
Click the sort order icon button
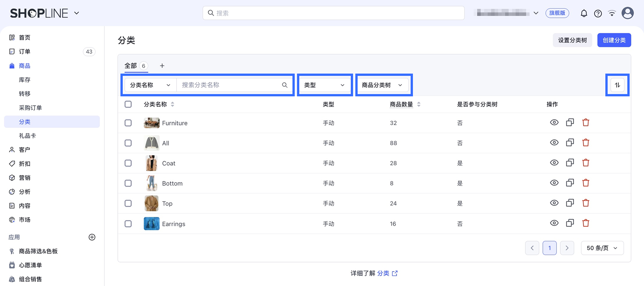click(x=617, y=85)
